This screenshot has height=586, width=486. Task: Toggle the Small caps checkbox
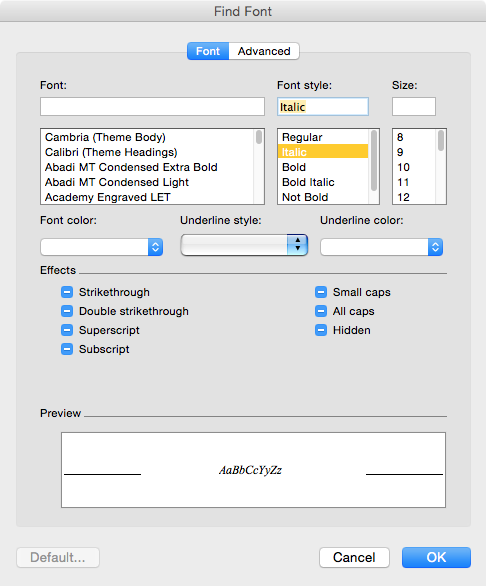(x=321, y=292)
